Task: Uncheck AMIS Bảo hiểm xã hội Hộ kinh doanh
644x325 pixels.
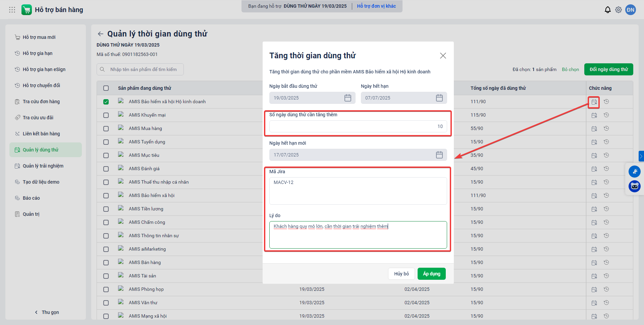Action: tap(106, 102)
